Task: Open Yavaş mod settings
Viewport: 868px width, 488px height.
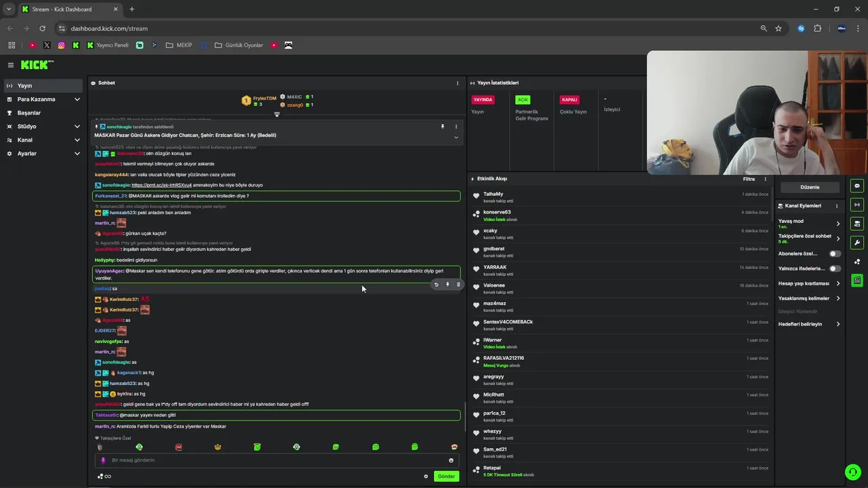Action: pos(809,224)
